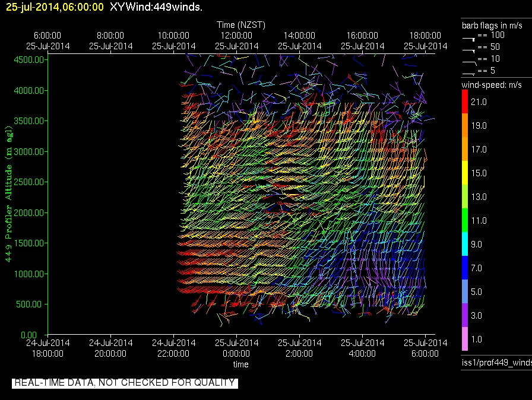The image size is (532, 400).
Task: Click the cyan 9.0 wind-speed color band
Action: (465, 244)
